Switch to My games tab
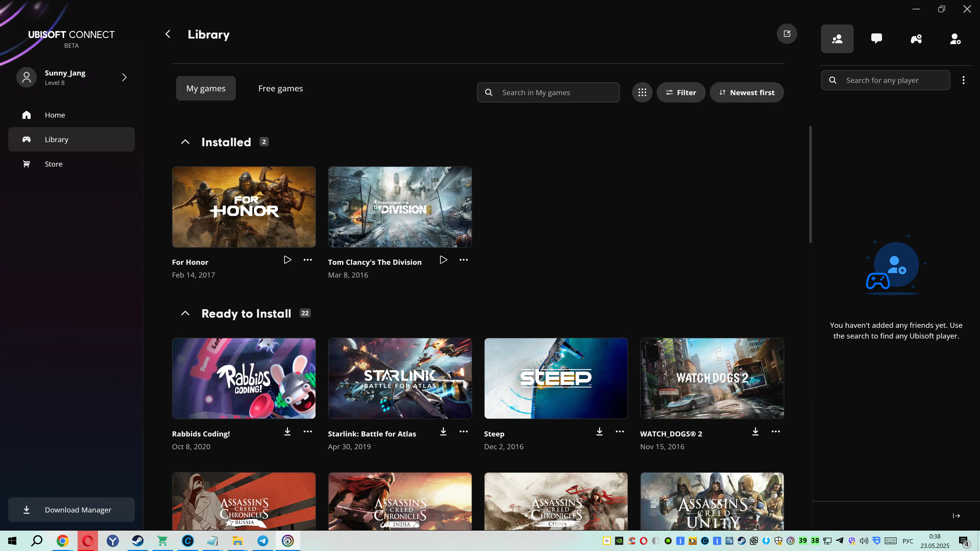 coord(206,88)
